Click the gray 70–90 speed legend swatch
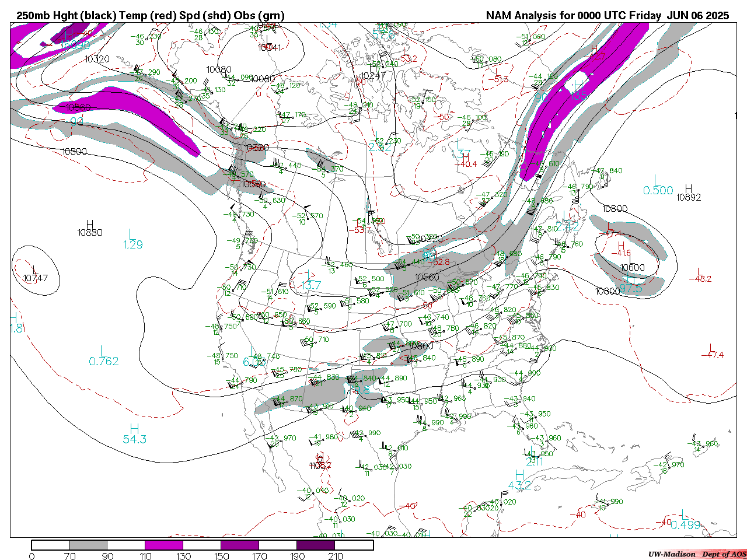Viewport: 747px width, 560px height. coord(88,545)
